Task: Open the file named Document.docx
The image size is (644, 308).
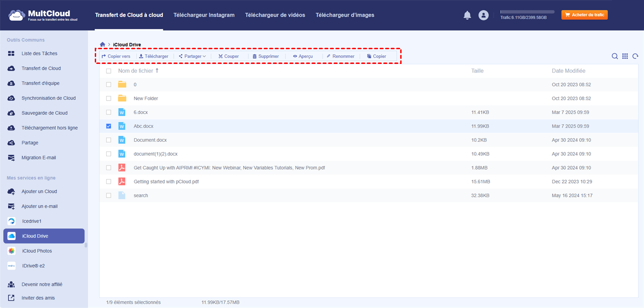Action: click(150, 140)
